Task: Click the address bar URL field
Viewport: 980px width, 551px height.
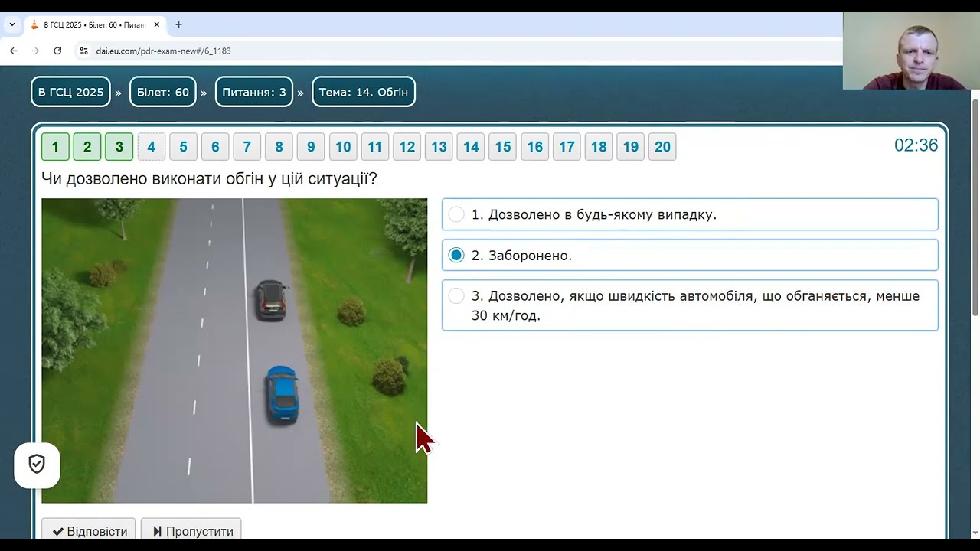Action: coord(459,51)
